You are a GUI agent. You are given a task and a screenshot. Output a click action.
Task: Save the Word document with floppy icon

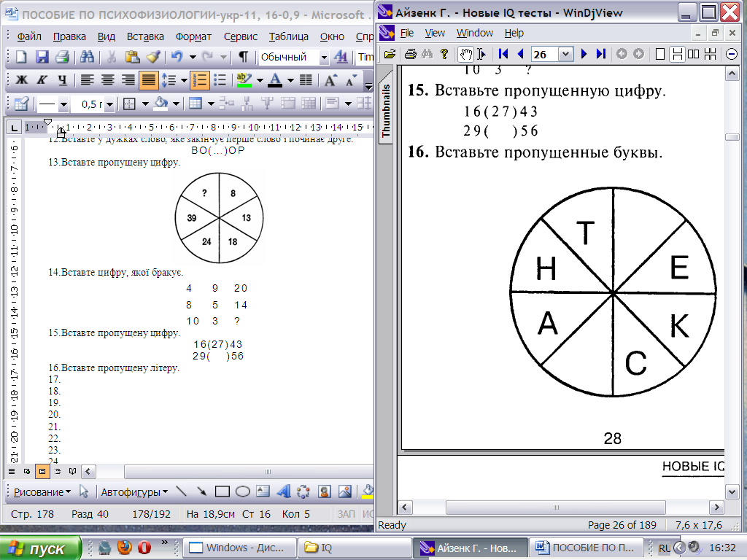pos(42,57)
